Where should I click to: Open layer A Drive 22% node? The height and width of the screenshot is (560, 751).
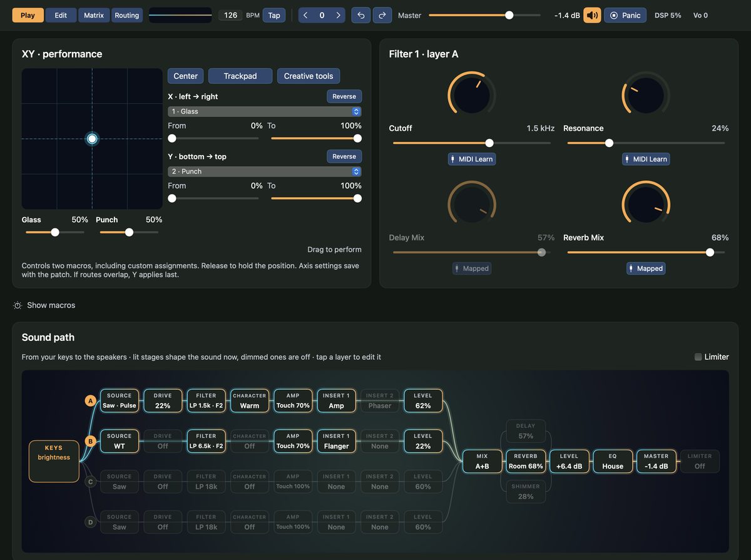[x=163, y=401]
